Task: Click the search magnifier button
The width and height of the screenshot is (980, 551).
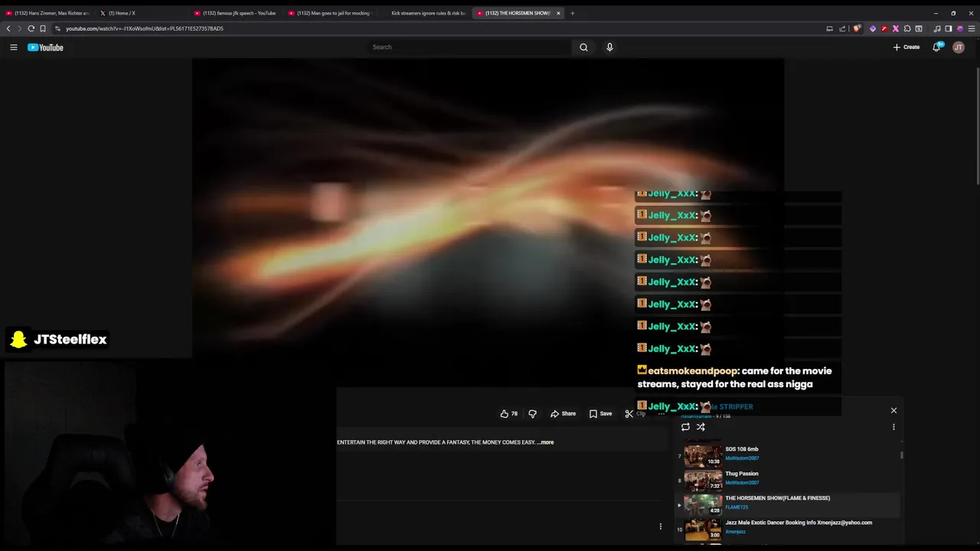Action: click(x=583, y=47)
